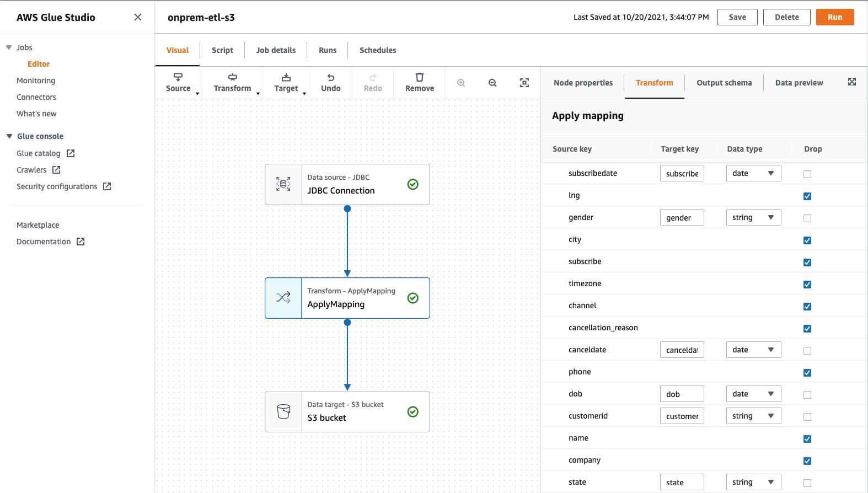868x493 pixels.
Task: Expand the node properties panel to fullscreen
Action: (x=852, y=82)
